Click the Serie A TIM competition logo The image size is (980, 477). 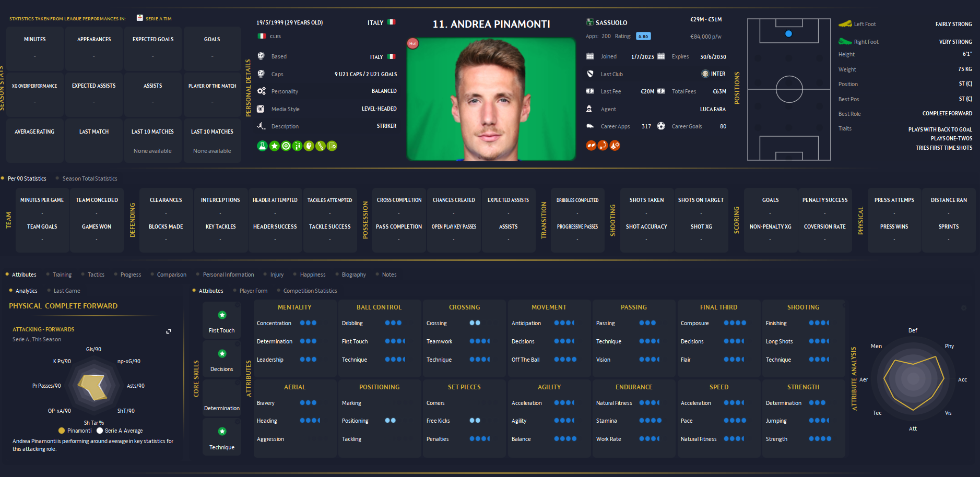click(140, 18)
